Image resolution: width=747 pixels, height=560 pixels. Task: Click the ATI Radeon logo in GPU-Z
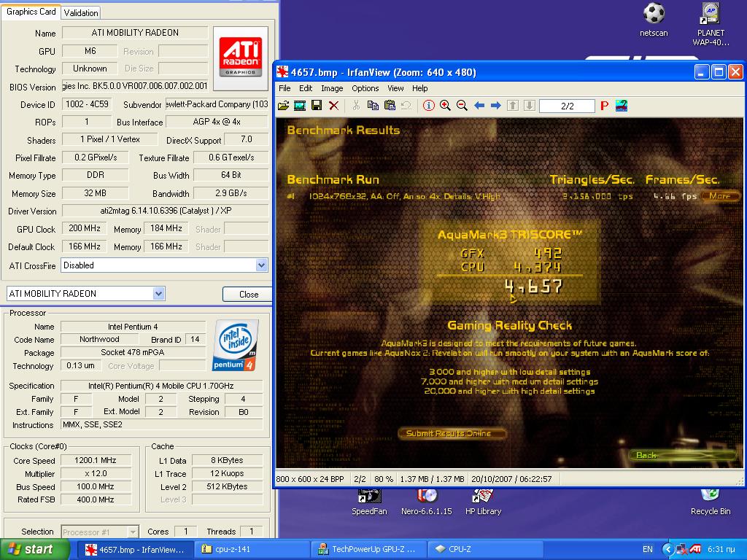[x=241, y=58]
